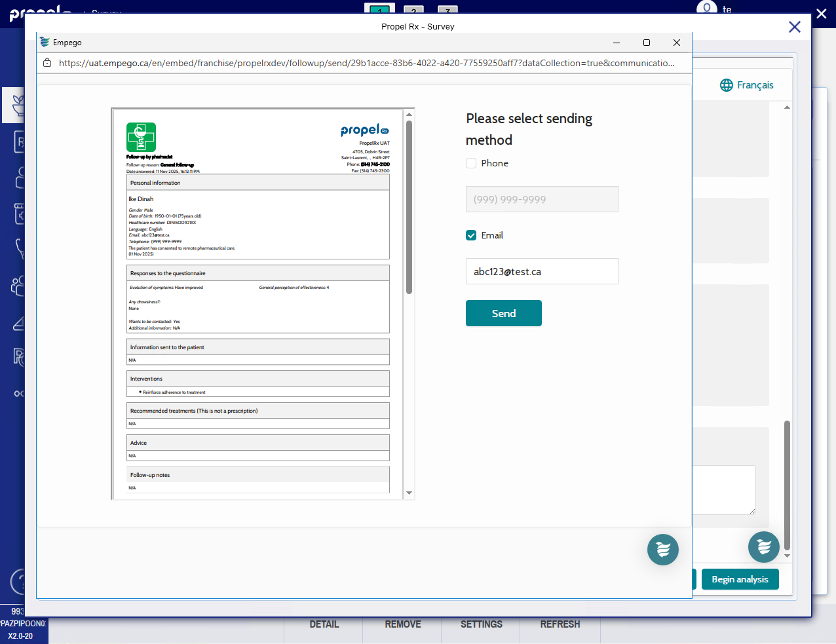Viewport: 836px width, 644px height.
Task: Click the Begin analysis button
Action: [740, 579]
